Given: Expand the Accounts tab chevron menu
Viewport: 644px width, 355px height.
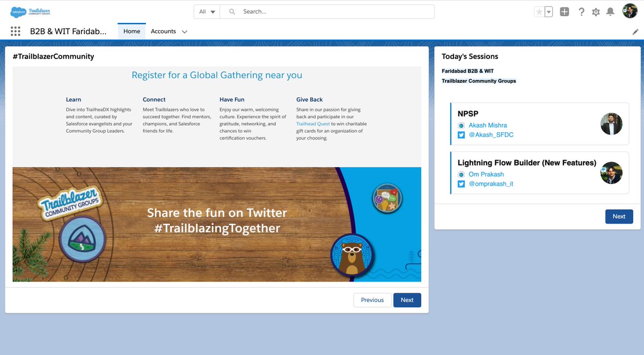Looking at the screenshot, I should (185, 32).
